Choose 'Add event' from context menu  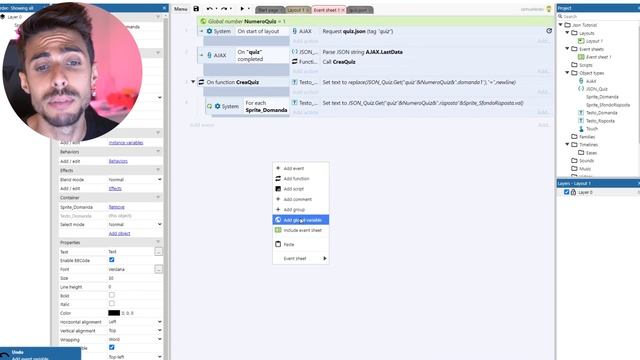point(301,168)
